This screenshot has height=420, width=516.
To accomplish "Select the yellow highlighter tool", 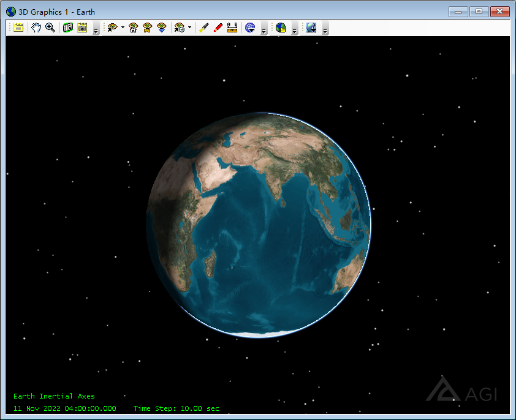I will [205, 28].
